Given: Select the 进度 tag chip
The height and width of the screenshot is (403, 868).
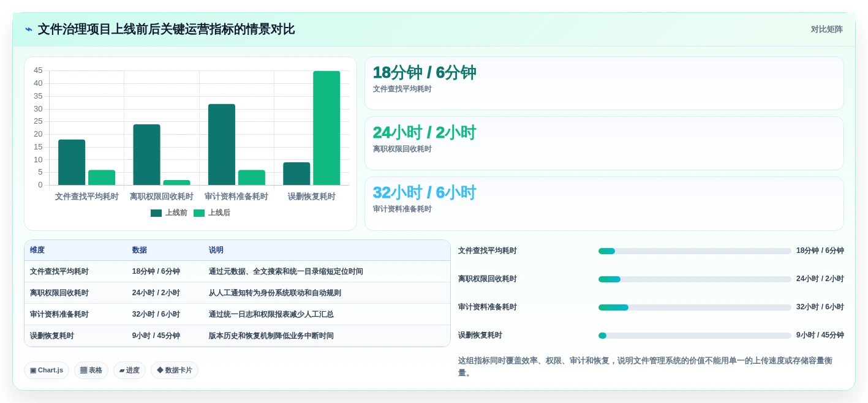Looking at the screenshot, I should (x=129, y=370).
